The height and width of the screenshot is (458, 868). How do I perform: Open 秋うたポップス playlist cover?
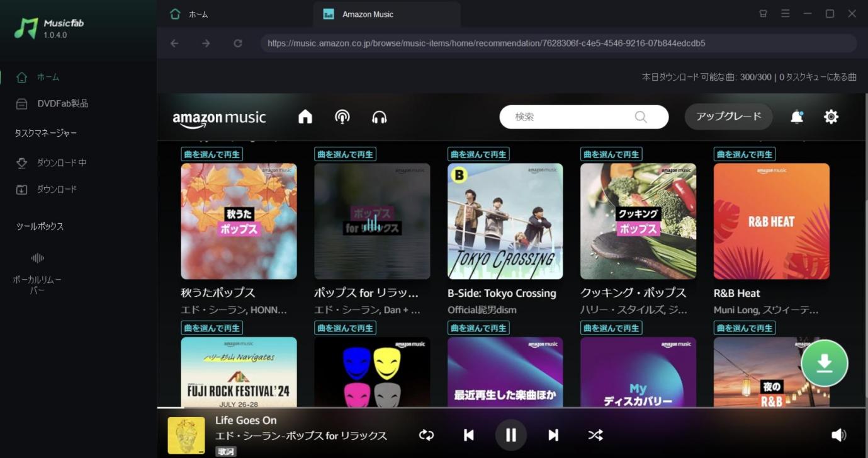coord(239,221)
